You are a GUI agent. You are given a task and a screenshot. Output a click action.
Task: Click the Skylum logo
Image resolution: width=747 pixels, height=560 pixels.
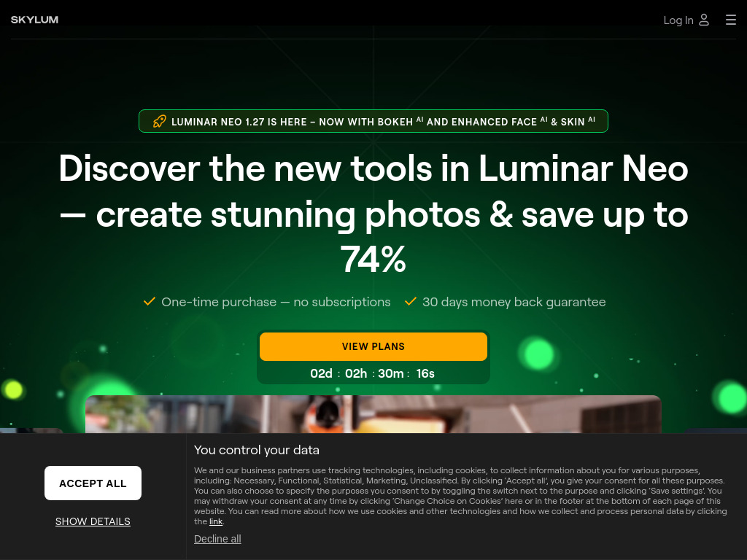(x=34, y=20)
